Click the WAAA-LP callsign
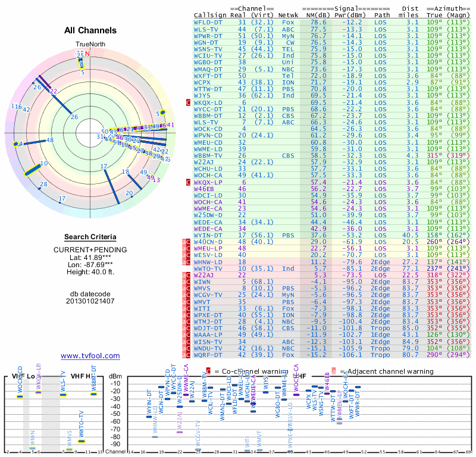The width and height of the screenshot is (476, 457). point(208,335)
